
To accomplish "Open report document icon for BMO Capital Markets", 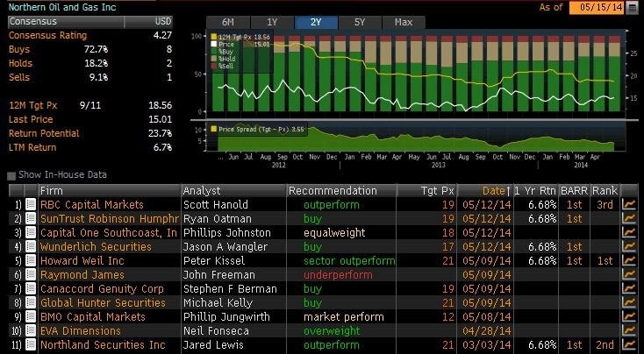I will pos(31,316).
